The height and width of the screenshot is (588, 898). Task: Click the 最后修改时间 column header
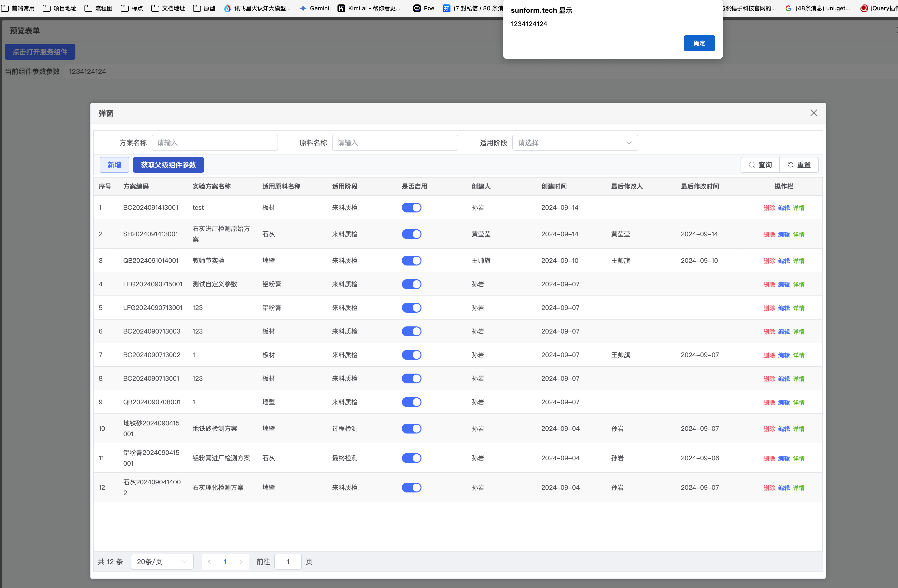(700, 186)
